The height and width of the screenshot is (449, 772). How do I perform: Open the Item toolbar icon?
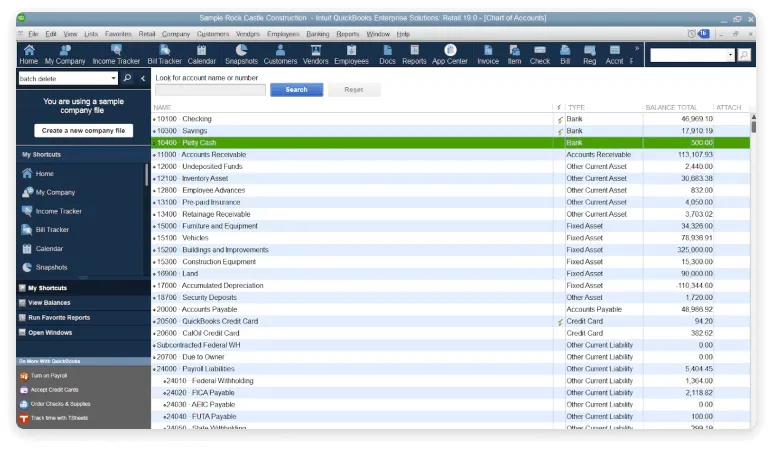[x=515, y=55]
